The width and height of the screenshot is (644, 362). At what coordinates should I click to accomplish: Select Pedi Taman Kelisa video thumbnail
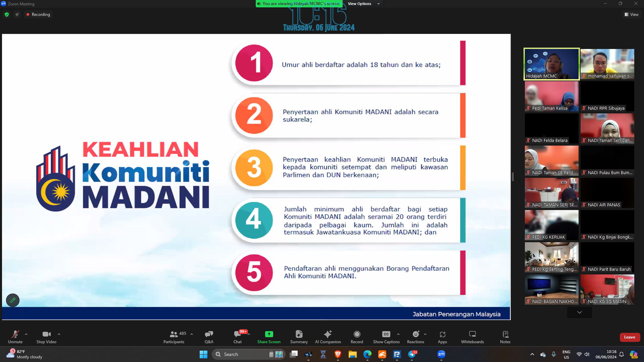551,96
